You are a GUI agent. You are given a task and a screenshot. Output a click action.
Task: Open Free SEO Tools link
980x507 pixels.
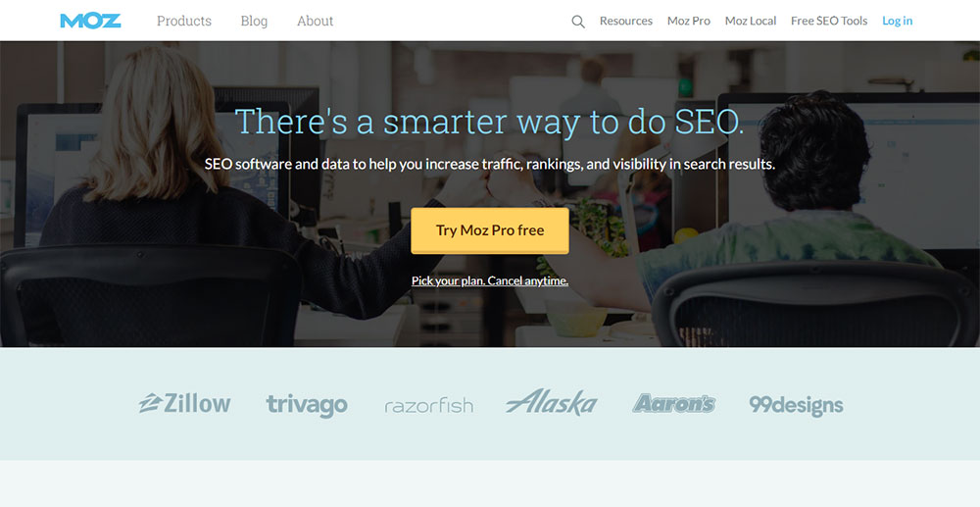tap(829, 21)
